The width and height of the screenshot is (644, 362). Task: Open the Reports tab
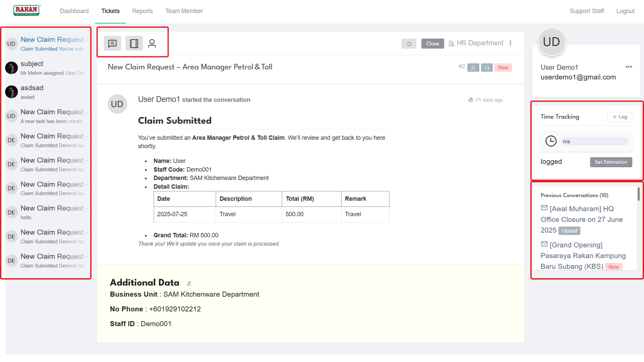[142, 11]
